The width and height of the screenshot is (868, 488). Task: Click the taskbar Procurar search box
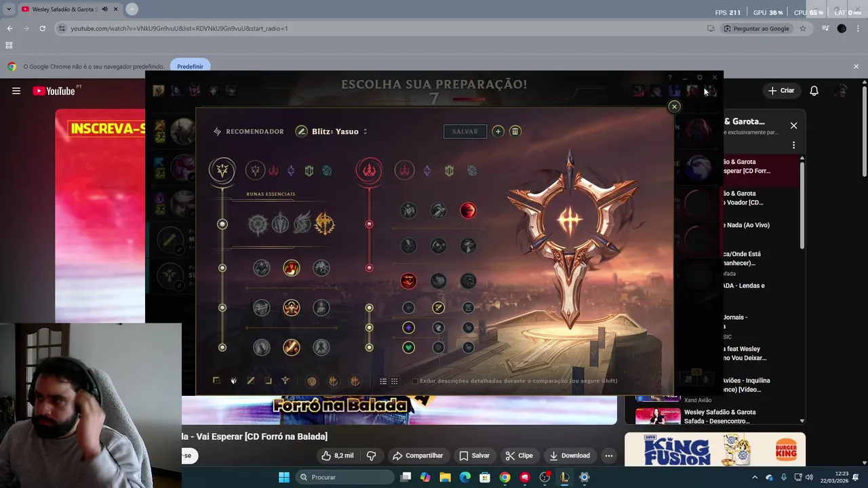(344, 477)
